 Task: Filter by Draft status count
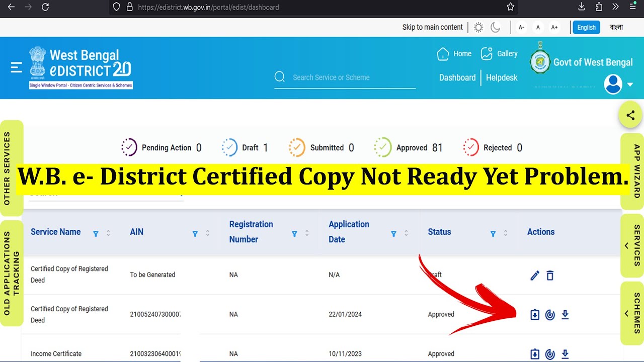pyautogui.click(x=245, y=147)
